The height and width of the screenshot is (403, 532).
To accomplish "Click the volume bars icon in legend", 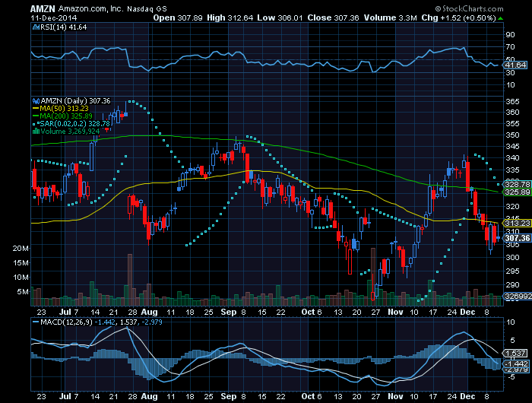I will point(36,131).
